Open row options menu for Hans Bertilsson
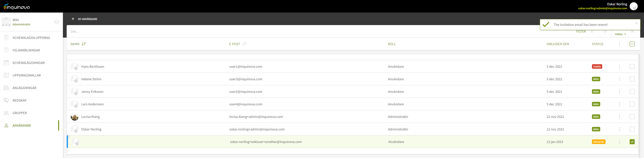This screenshot has height=158, width=644. click(620, 66)
